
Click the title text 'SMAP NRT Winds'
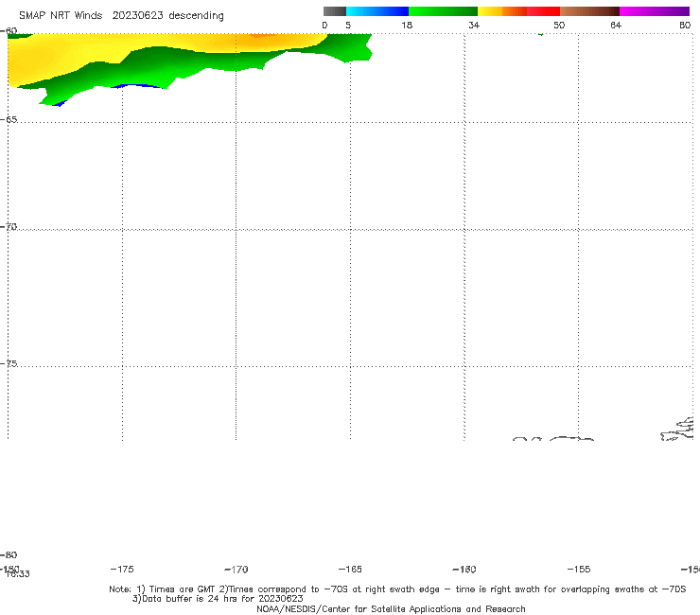click(61, 15)
